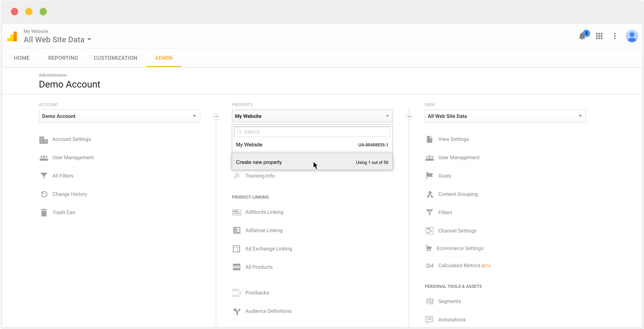Open the Google apps grid

[x=599, y=36]
